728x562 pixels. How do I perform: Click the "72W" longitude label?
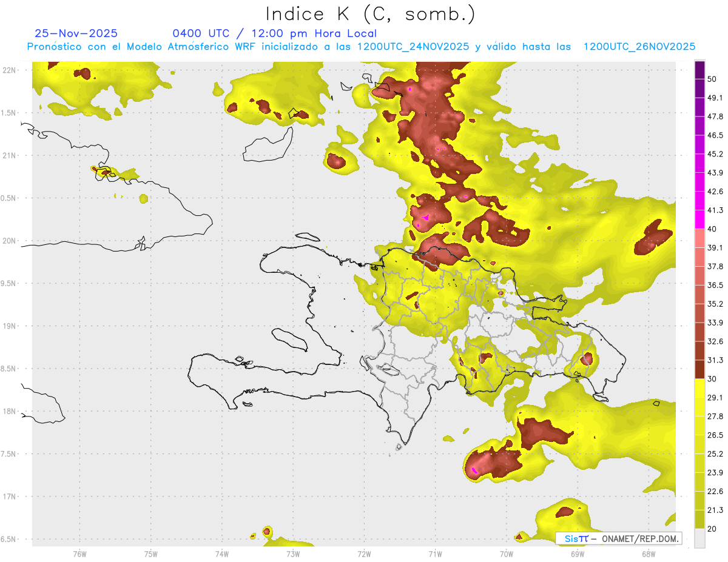364,554
